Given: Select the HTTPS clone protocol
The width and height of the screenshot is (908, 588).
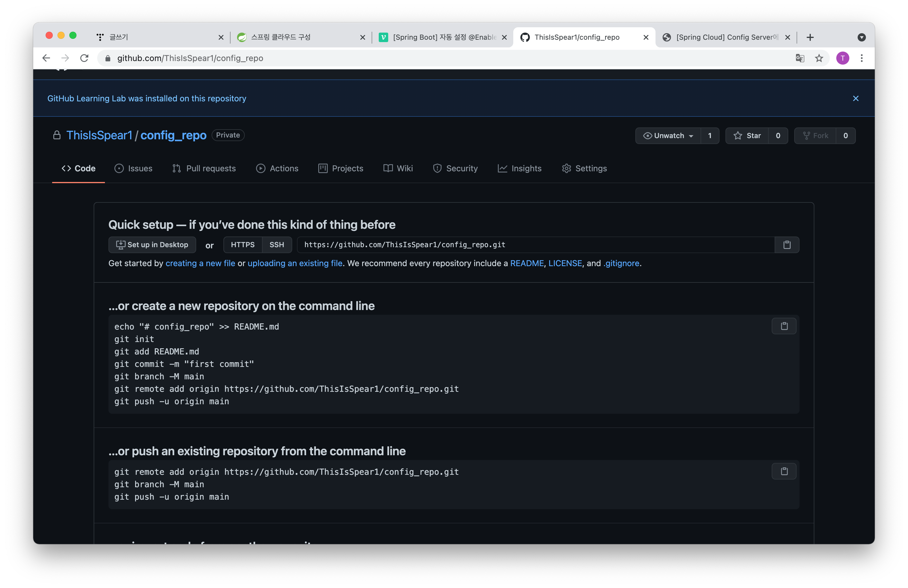Looking at the screenshot, I should [x=243, y=245].
